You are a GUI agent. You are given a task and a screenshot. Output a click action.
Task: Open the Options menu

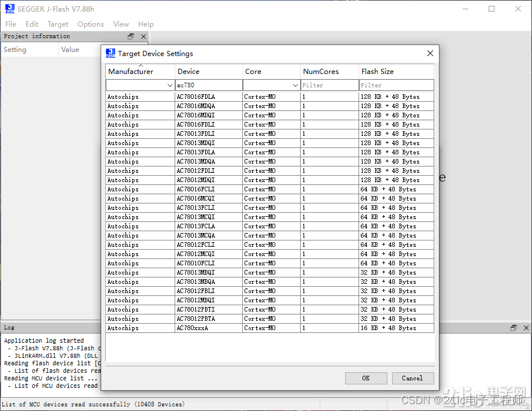pos(91,24)
